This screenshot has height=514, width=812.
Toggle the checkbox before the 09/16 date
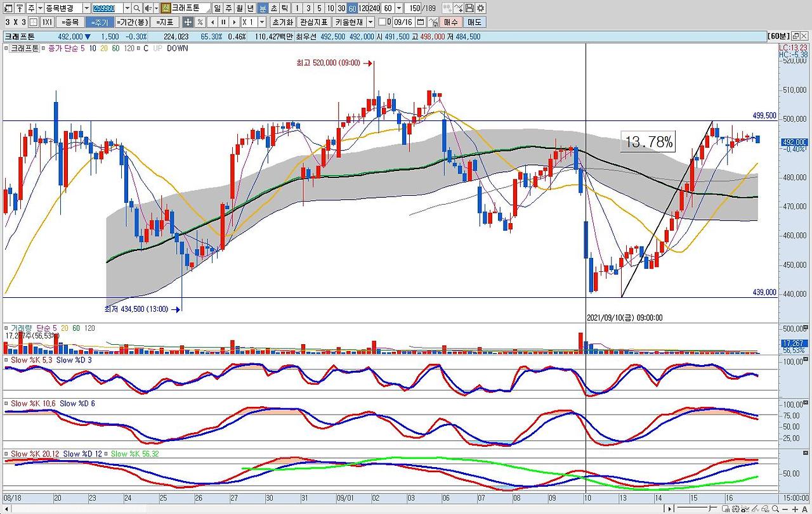(382, 22)
